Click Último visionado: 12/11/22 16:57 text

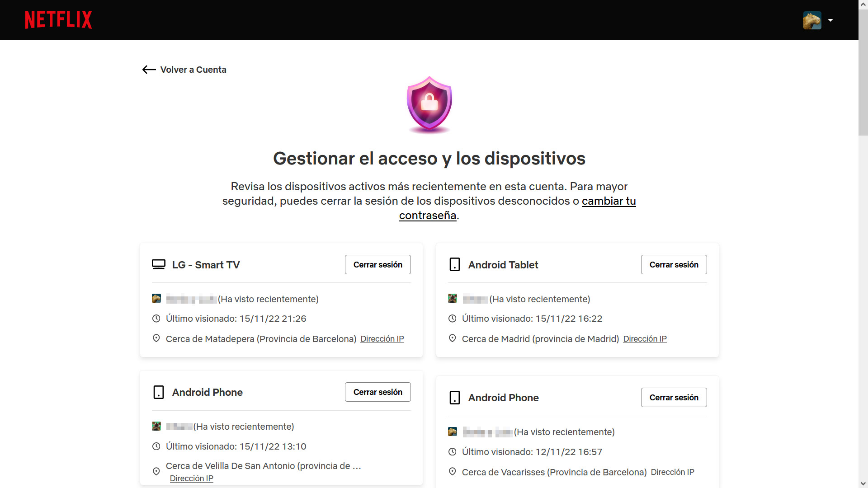click(x=532, y=452)
